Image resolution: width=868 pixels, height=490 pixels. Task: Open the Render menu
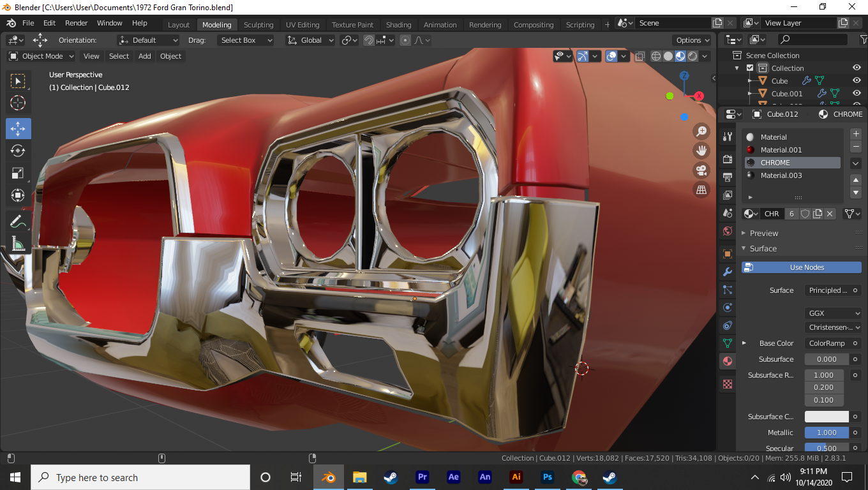click(77, 23)
